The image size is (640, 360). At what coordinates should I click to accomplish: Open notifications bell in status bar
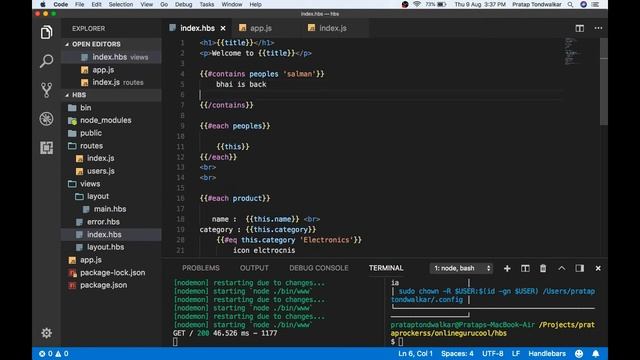click(596, 353)
